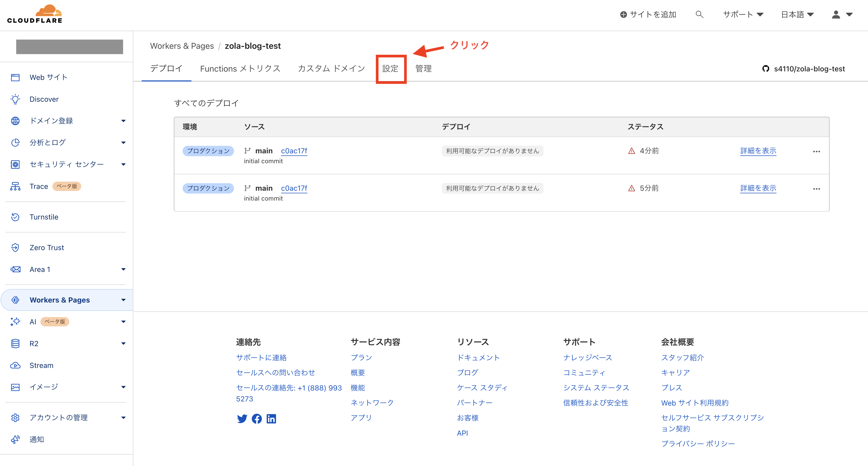Click the Zero Trust sidebar icon
Screen dimensions: 868x466
tap(15, 248)
